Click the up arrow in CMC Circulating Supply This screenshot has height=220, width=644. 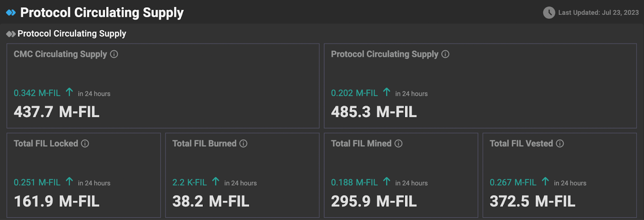(x=69, y=92)
